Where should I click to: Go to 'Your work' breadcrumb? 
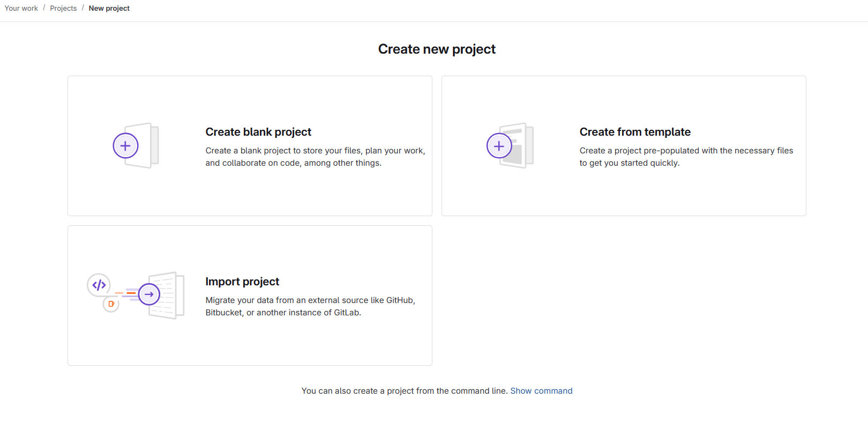21,8
